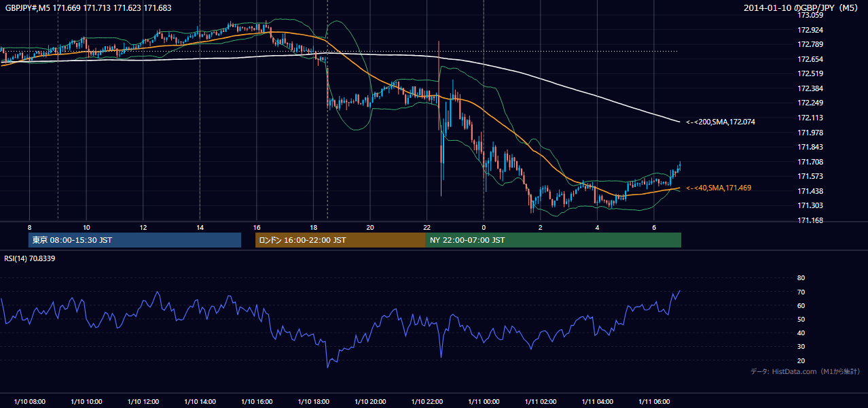
Task: Click price axis value 171.708
Action: tap(810, 162)
